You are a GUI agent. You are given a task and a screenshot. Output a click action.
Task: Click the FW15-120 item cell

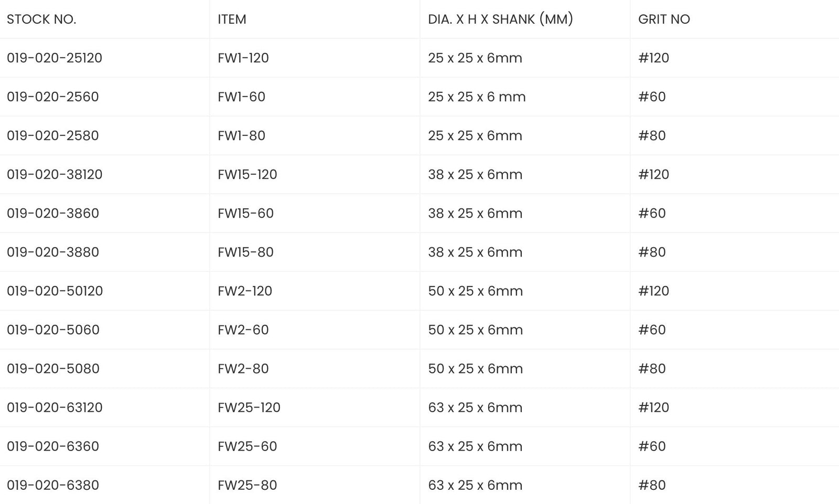(x=247, y=175)
